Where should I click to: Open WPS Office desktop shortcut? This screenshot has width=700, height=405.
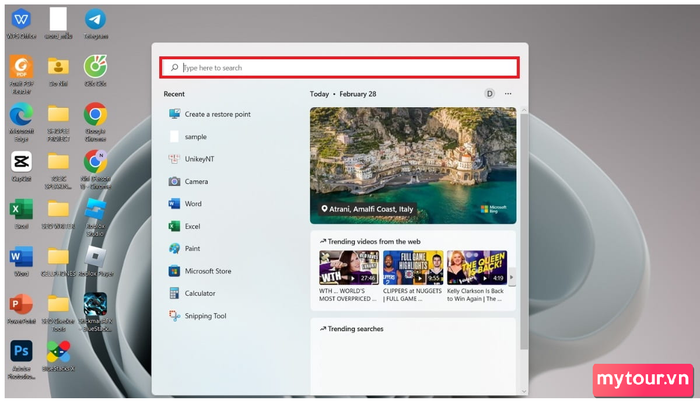21,20
